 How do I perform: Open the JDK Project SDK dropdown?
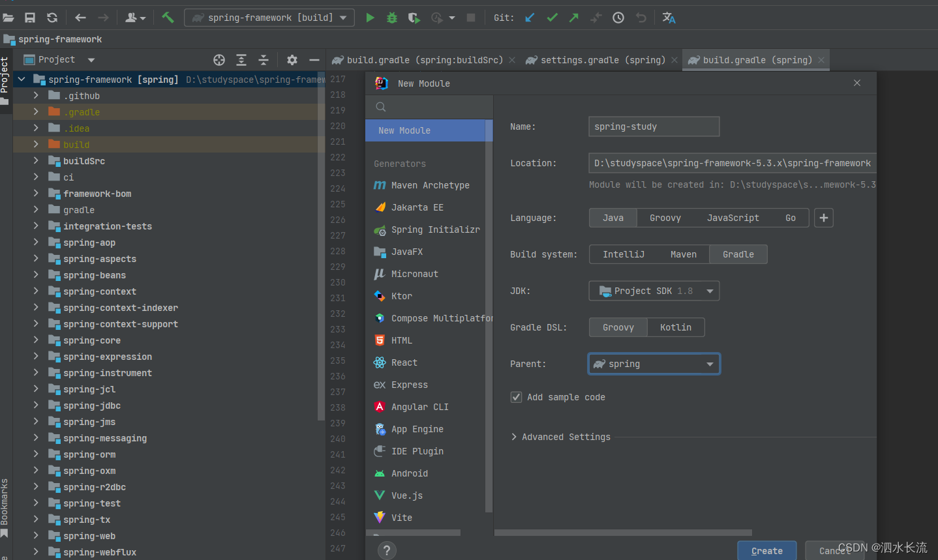(x=654, y=291)
